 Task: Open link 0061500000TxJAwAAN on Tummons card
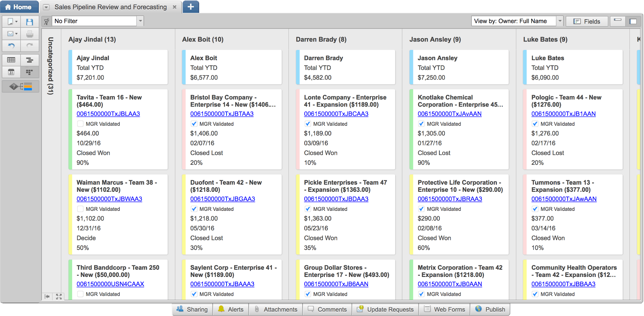564,199
